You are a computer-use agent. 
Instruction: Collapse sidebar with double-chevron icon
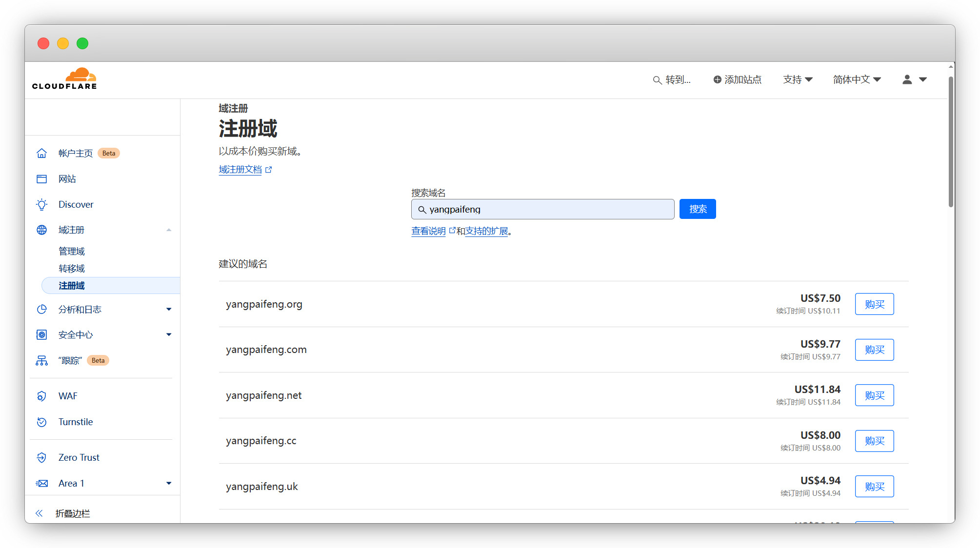coord(40,513)
